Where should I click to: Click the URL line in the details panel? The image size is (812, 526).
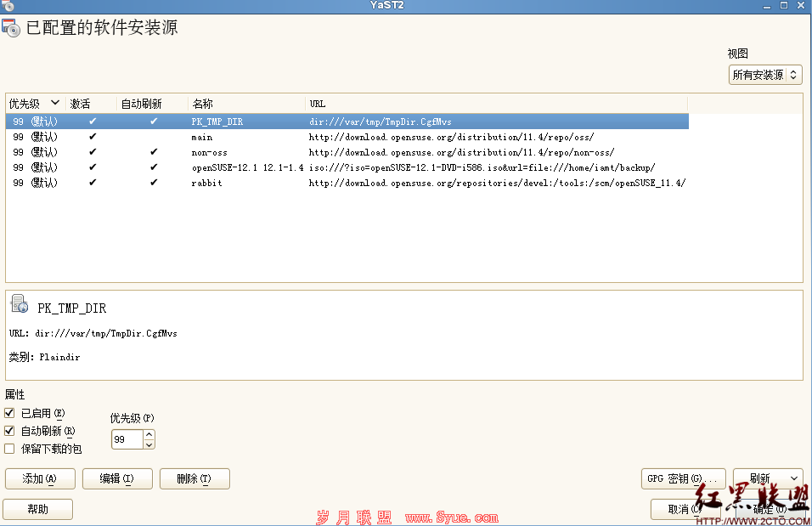pos(93,333)
